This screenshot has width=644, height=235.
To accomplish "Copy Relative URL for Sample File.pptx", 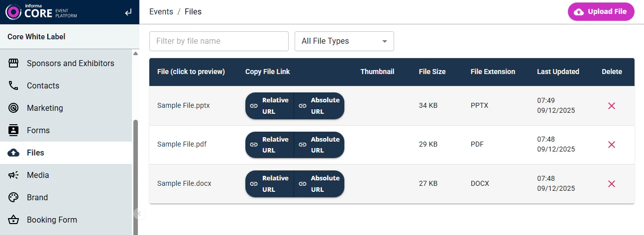I will click(x=269, y=106).
